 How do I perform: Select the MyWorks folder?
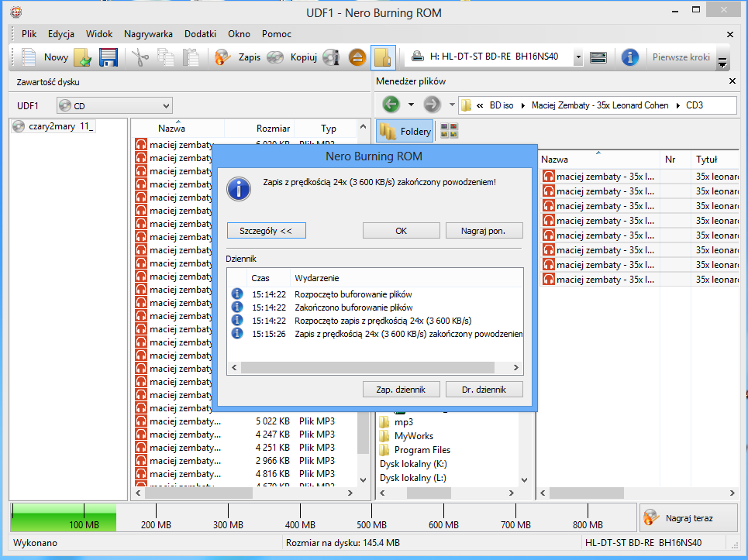click(x=407, y=435)
